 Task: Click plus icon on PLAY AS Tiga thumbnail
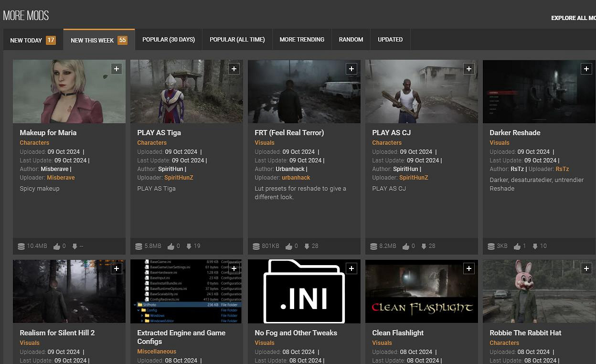coord(234,69)
